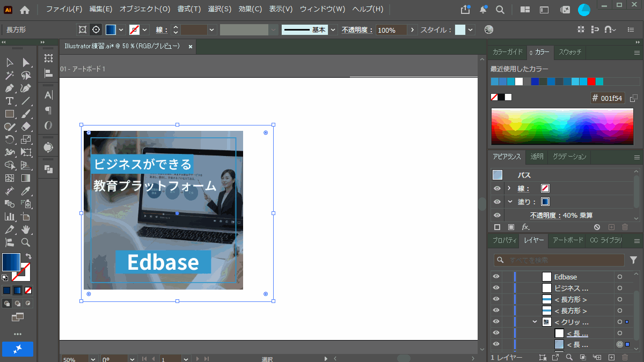Click the Home icon
Screen dimensions: 644x362
25,9
